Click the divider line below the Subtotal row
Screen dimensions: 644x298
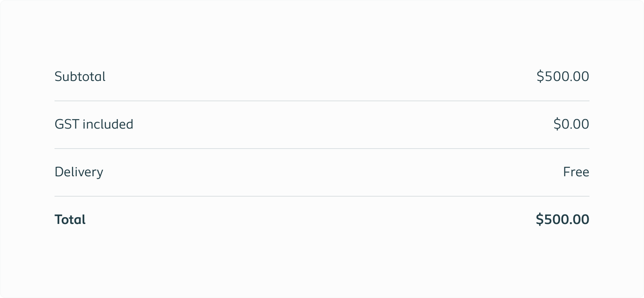(x=322, y=101)
